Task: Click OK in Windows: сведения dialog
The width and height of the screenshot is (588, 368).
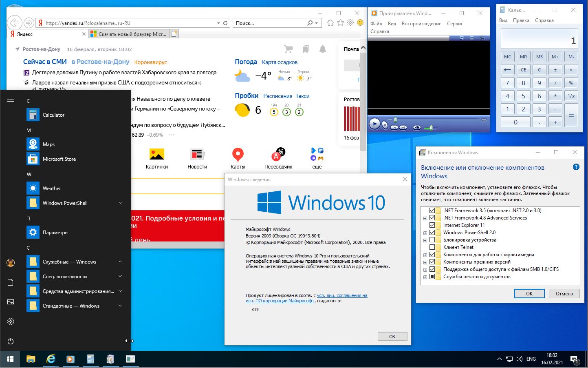Action: click(x=392, y=337)
